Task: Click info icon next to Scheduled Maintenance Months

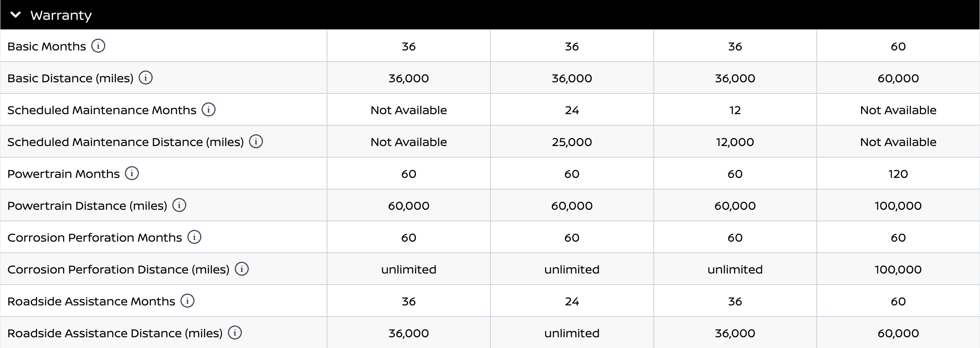Action: click(209, 109)
